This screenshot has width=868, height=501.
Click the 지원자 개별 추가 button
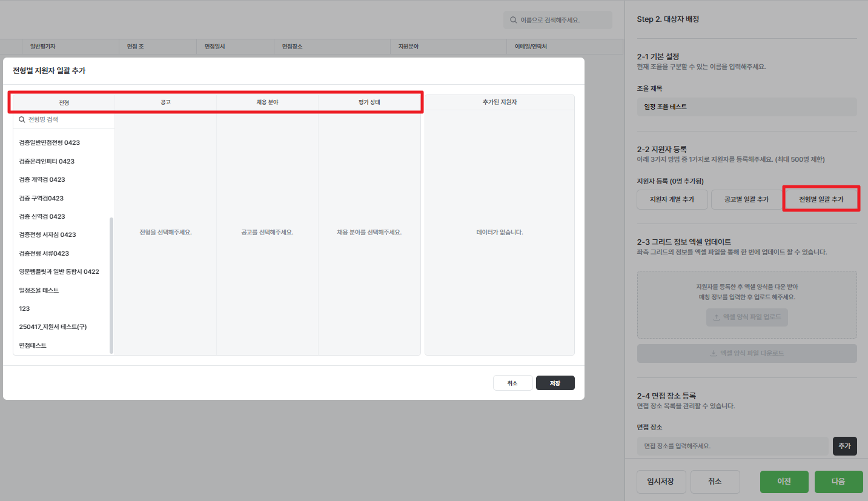pyautogui.click(x=672, y=199)
